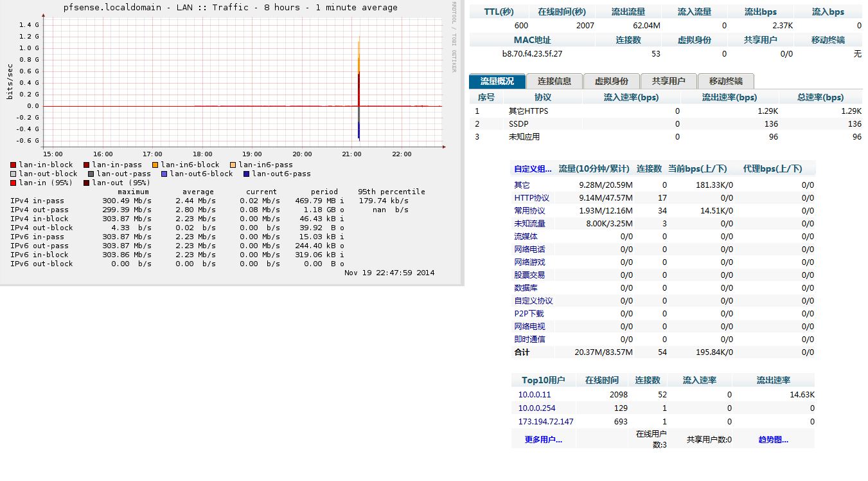
Task: Select the 未知应用 protocol row
Action: click(666, 137)
